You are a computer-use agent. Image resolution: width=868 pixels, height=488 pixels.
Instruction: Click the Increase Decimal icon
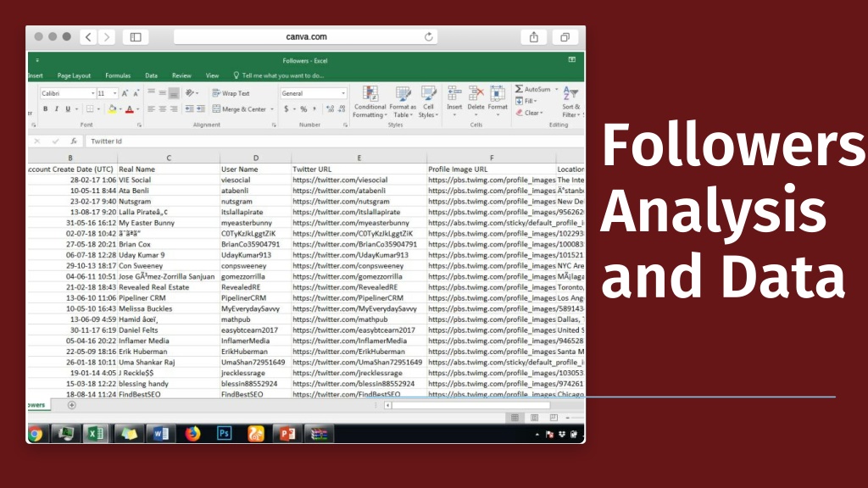(331, 109)
